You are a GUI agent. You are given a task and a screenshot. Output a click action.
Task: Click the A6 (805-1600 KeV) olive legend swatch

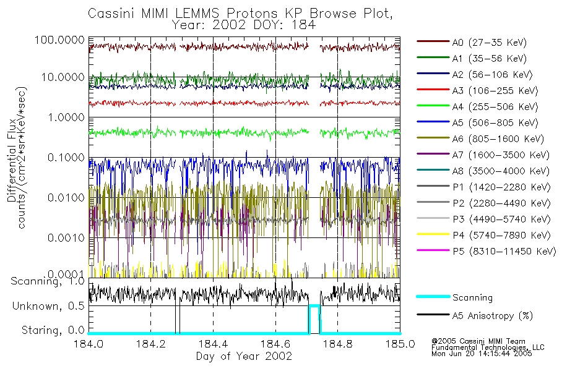coord(433,138)
